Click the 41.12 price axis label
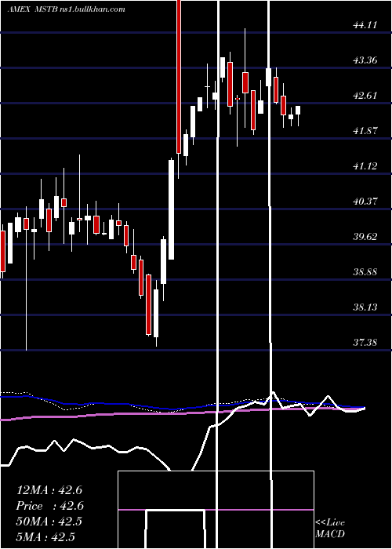 (x=365, y=166)
